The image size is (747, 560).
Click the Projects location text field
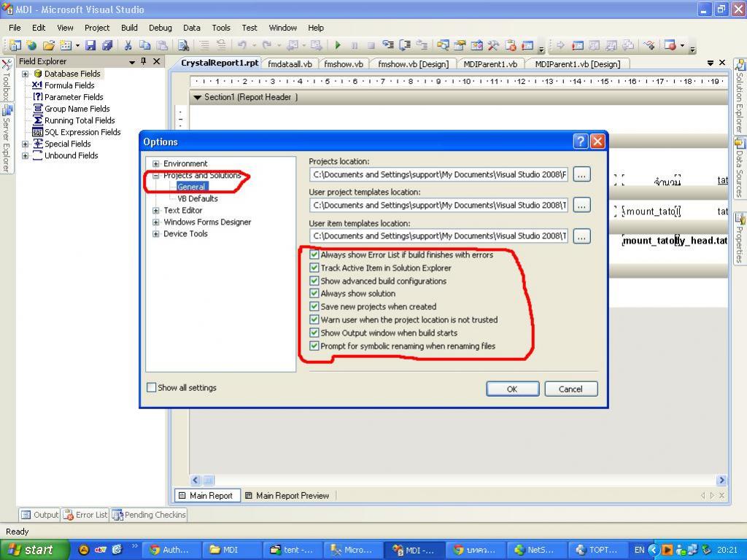click(438, 175)
